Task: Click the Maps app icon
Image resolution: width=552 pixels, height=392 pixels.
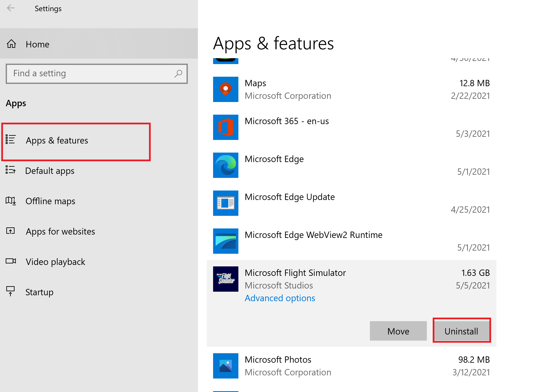Action: click(226, 89)
